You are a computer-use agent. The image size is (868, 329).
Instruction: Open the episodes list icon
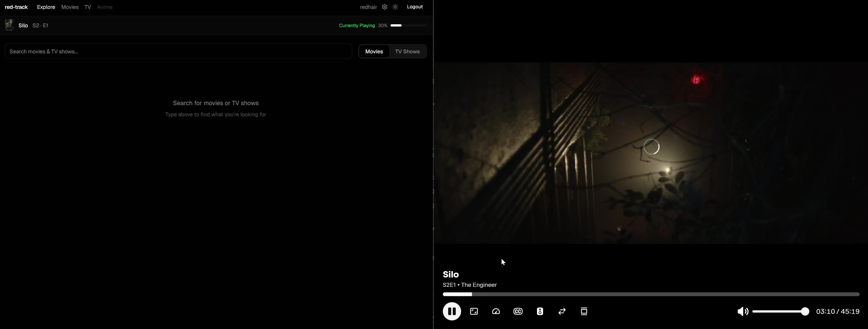(x=584, y=311)
